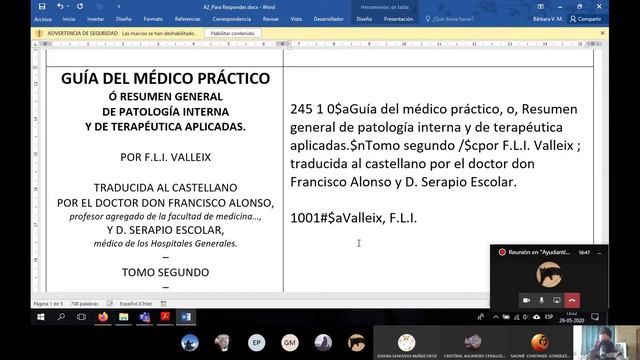This screenshot has width=640, height=360.
Task: Dismiss the security warning bar
Action: pos(602,33)
